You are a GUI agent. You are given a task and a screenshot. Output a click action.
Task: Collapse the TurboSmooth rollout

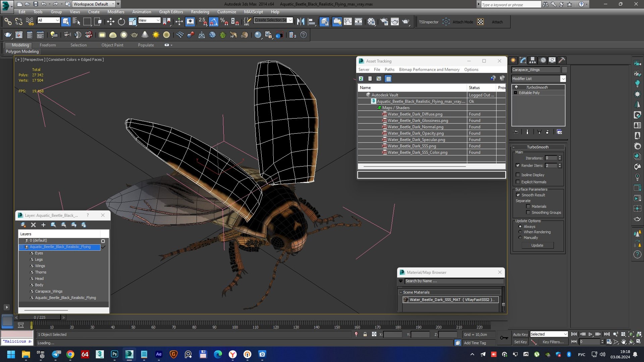[538, 147]
